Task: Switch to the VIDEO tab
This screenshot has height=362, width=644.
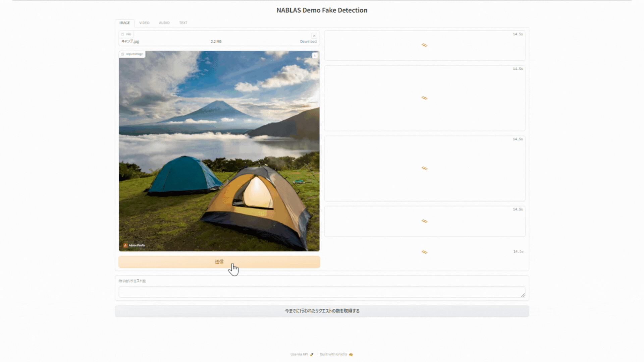Action: pyautogui.click(x=144, y=23)
